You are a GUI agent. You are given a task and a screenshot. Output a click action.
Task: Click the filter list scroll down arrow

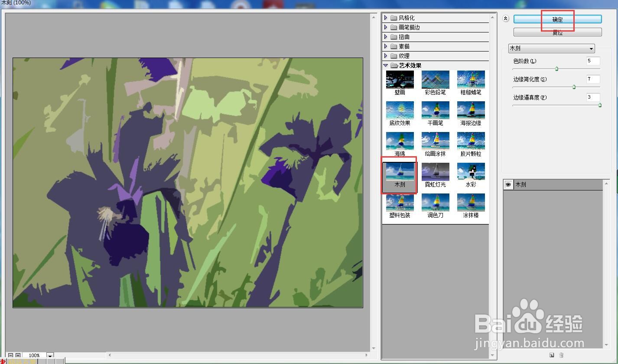tap(493, 355)
